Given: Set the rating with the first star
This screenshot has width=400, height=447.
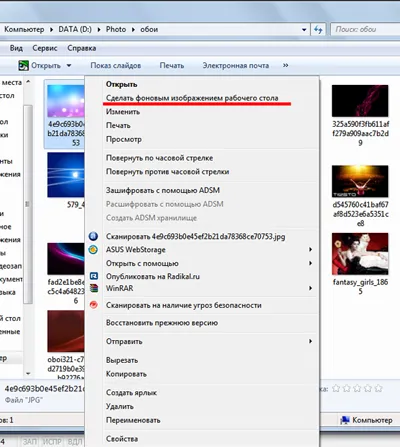Looking at the screenshot, I should (x=336, y=388).
